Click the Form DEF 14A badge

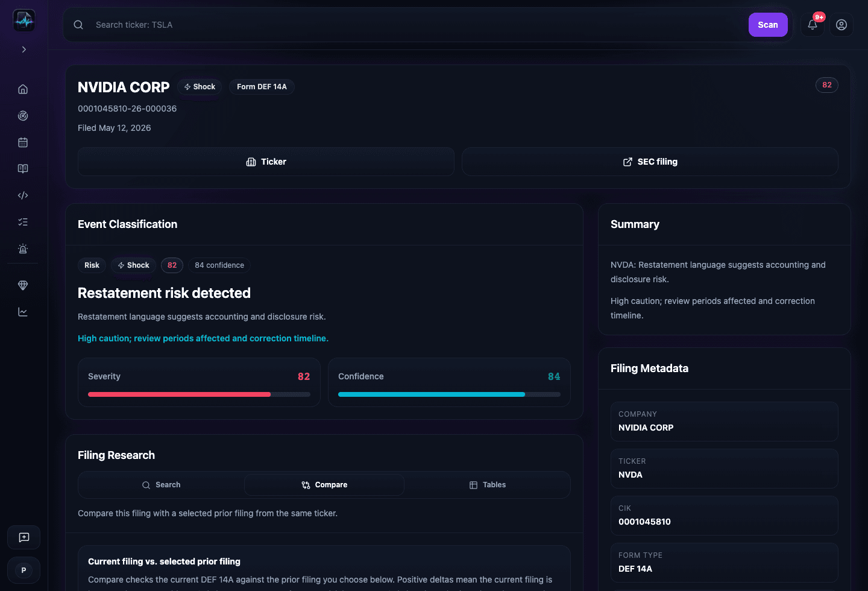pos(262,87)
